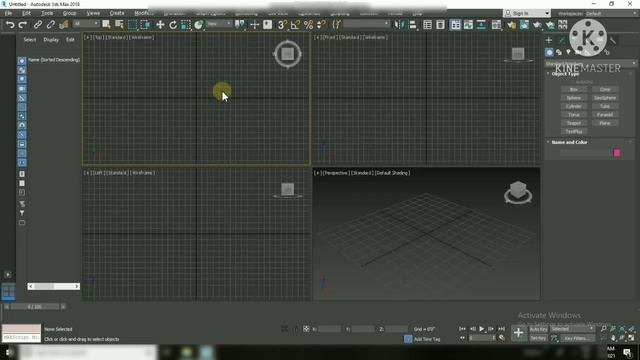Toggle the Angle Snap button
The width and height of the screenshot is (640, 360).
[x=295, y=25]
